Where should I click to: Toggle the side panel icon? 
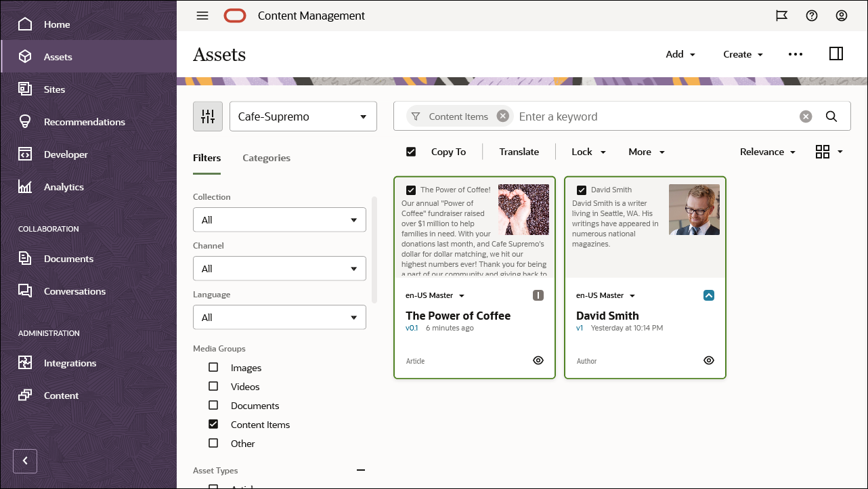coord(836,54)
